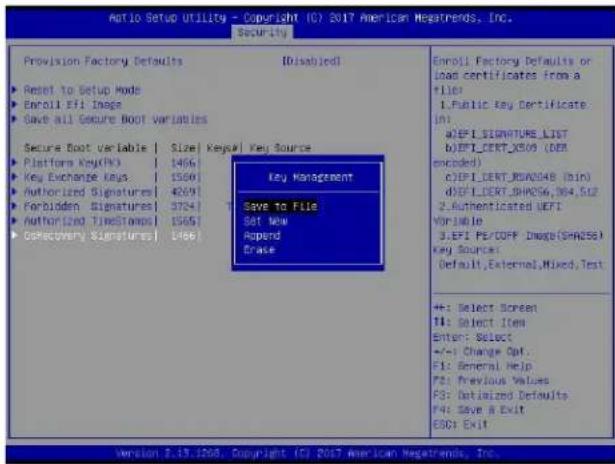This screenshot has width=615, height=464.
Task: Click the Secure Boot variable column header
Action: pyautogui.click(x=85, y=148)
